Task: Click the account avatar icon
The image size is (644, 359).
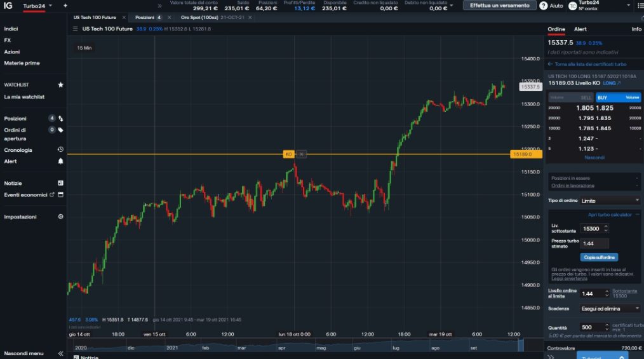Action: pyautogui.click(x=572, y=6)
